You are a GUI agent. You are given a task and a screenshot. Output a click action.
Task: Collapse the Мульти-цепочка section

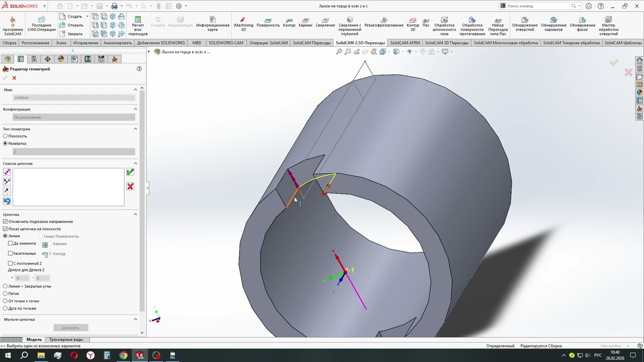coord(135,319)
